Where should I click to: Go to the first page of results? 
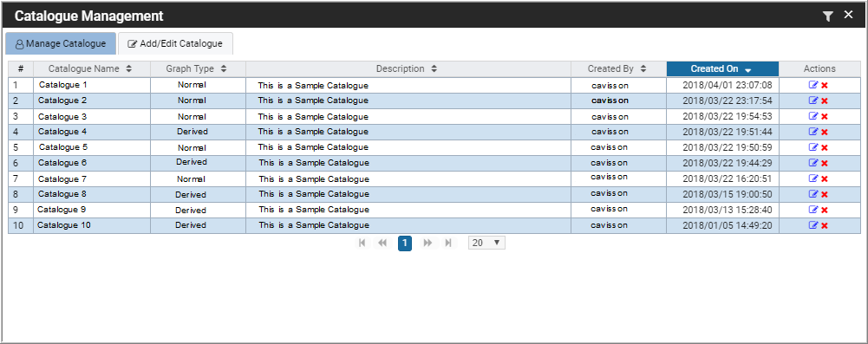click(362, 243)
